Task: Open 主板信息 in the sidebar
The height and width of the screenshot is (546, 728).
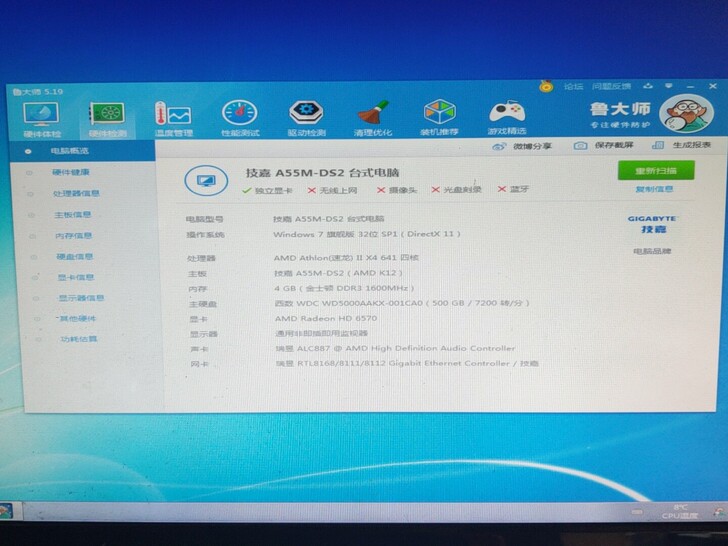Action: pos(72,214)
